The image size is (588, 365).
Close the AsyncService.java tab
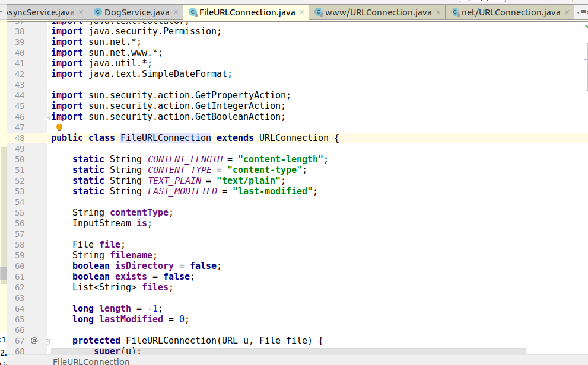[x=81, y=12]
